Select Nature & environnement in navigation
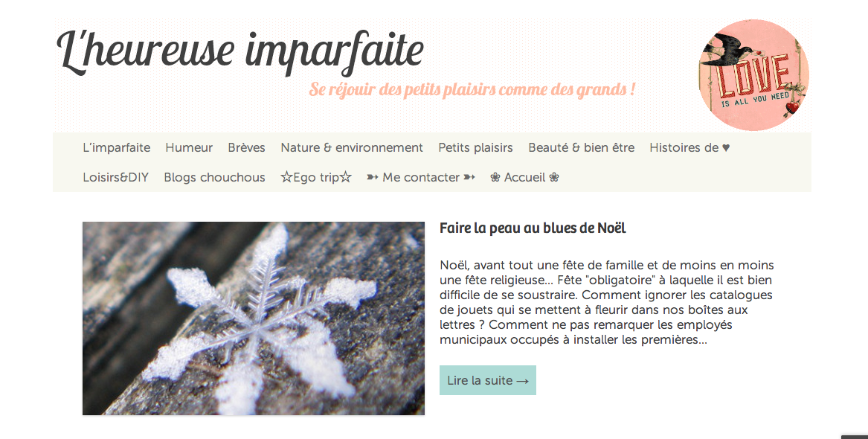This screenshot has height=439, width=868. click(x=352, y=147)
